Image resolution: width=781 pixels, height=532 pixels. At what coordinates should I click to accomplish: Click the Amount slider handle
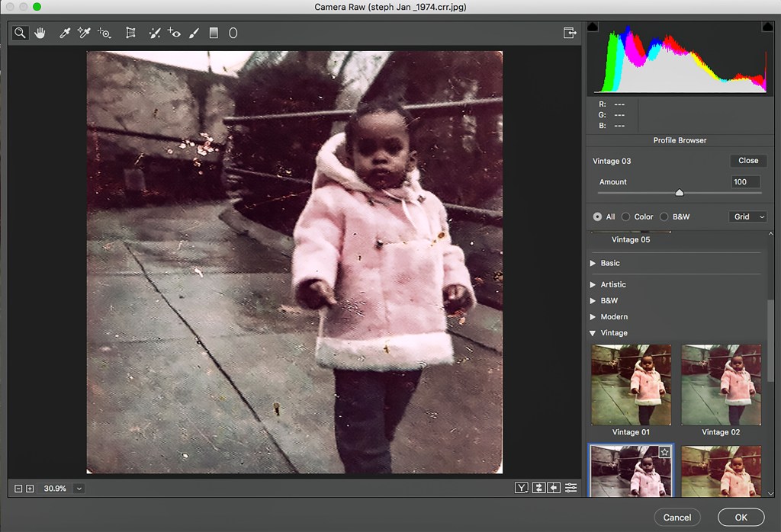(x=679, y=193)
